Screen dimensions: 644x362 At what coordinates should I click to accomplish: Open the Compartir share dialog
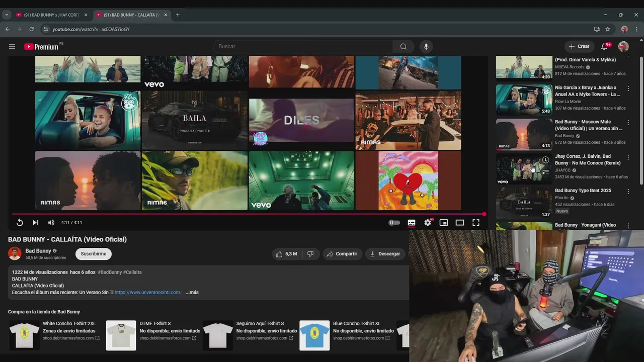[342, 254]
